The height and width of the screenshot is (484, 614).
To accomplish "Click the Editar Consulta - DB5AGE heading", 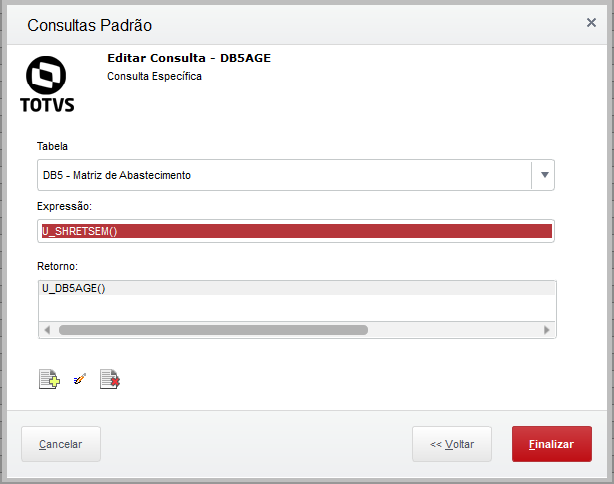I will (189, 58).
